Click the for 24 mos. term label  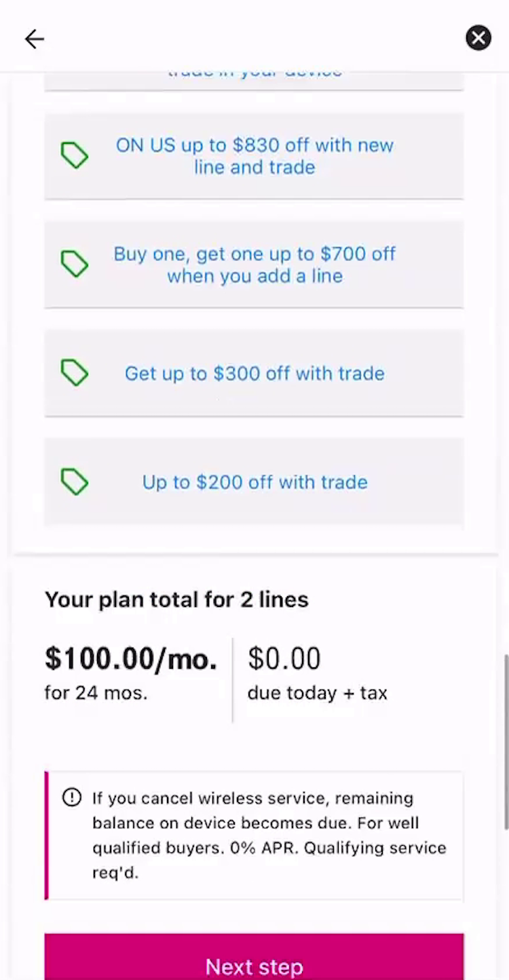(96, 693)
